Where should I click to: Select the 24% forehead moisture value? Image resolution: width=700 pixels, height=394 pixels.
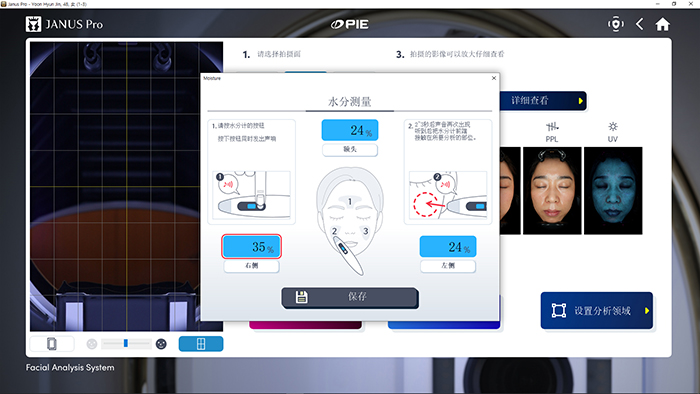350,130
